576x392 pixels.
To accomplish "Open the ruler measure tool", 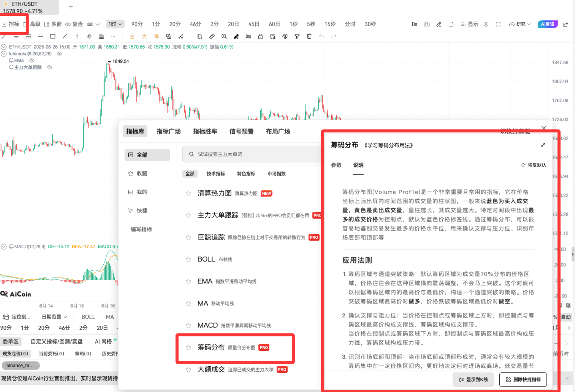I will pyautogui.click(x=212, y=36).
